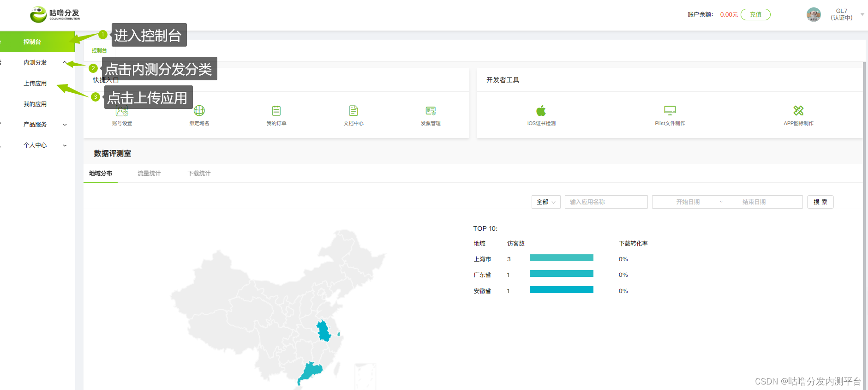Click the 安徽省 visitor bar
The width and height of the screenshot is (868, 390).
click(x=562, y=289)
